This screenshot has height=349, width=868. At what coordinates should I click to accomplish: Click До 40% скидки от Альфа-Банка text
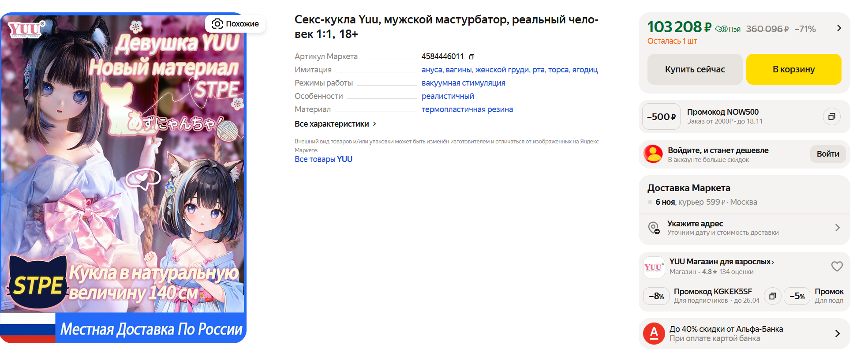pyautogui.click(x=726, y=329)
